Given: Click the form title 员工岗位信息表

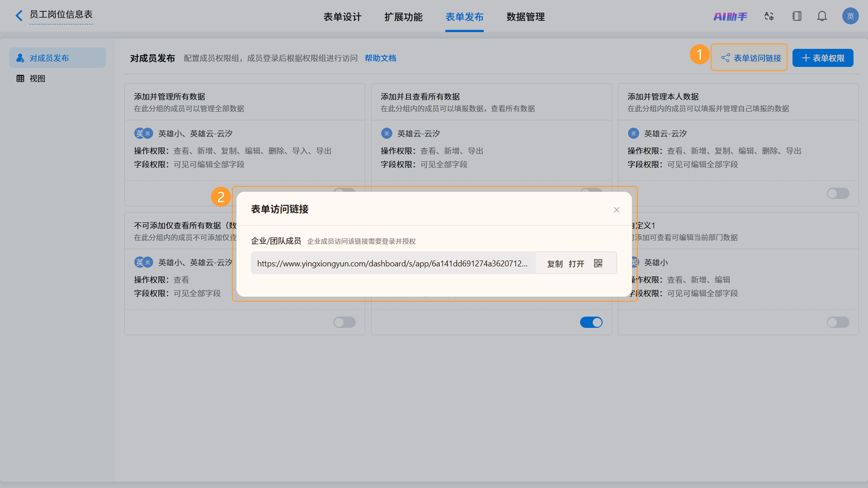Looking at the screenshot, I should pos(61,14).
